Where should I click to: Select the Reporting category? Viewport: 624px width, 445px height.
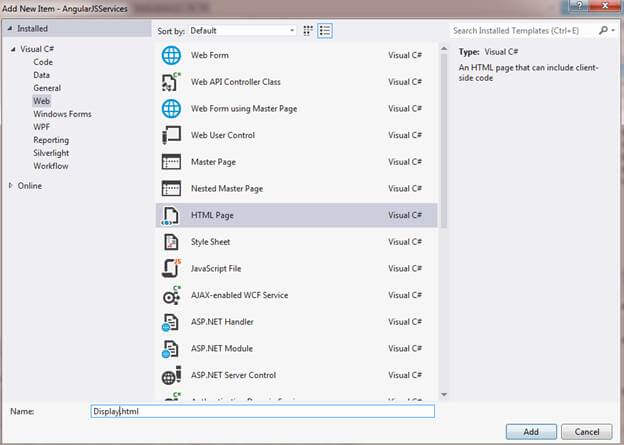coord(51,140)
